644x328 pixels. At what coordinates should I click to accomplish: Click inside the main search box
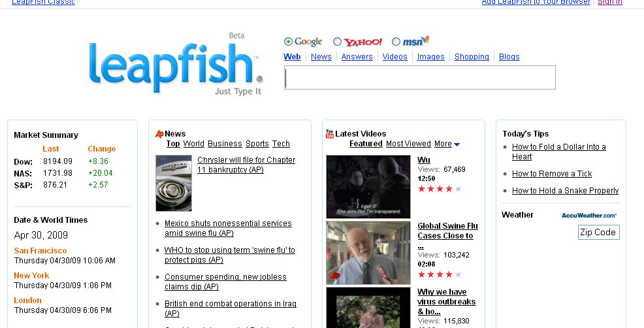[419, 77]
